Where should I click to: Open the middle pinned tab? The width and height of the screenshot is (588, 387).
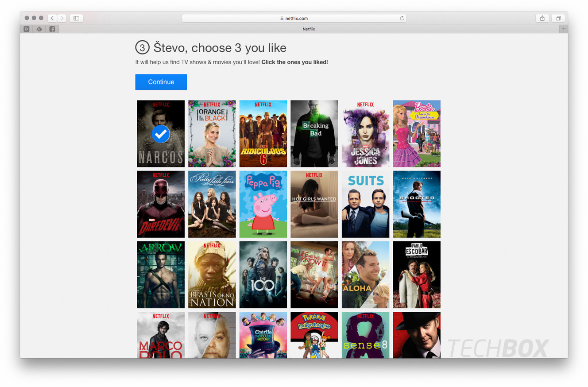point(39,29)
